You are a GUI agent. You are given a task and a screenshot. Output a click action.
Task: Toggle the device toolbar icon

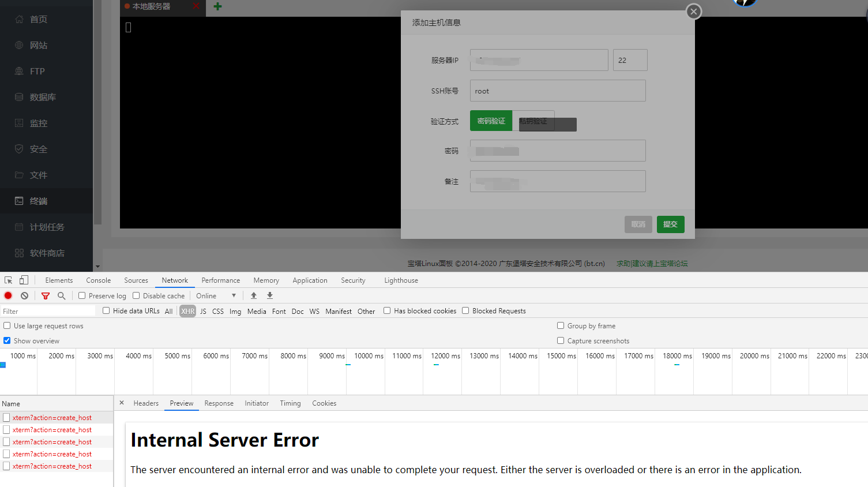pos(24,280)
